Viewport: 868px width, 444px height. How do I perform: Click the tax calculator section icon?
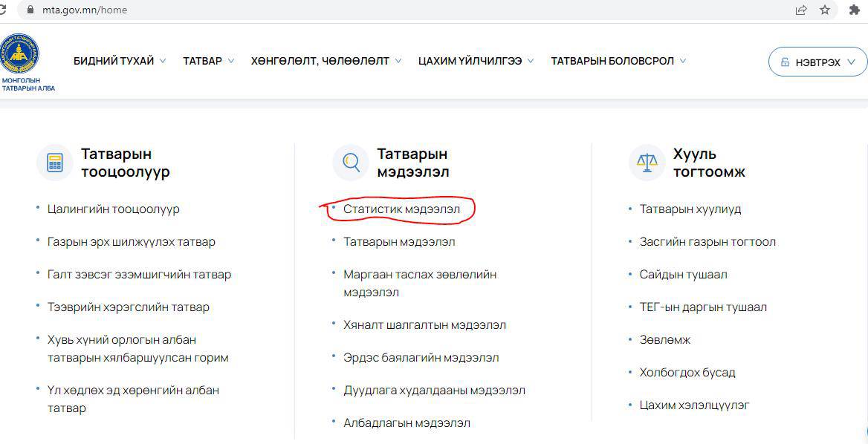tap(55, 163)
